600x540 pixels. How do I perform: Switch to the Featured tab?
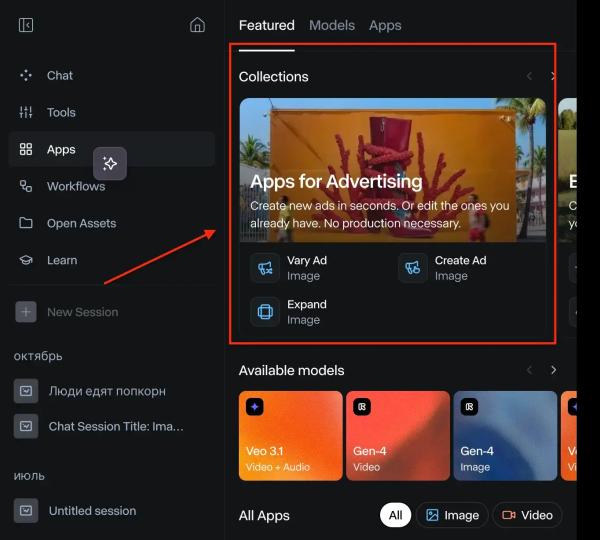pos(266,25)
